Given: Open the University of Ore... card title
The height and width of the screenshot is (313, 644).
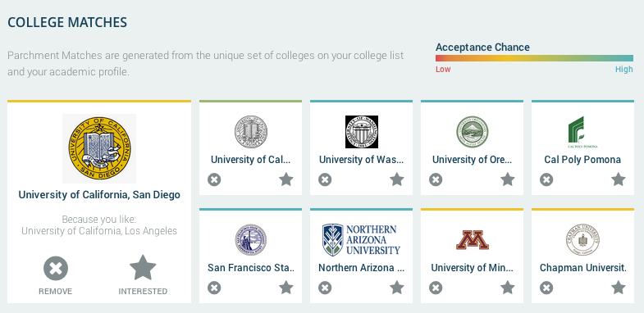Looking at the screenshot, I should click(473, 160).
